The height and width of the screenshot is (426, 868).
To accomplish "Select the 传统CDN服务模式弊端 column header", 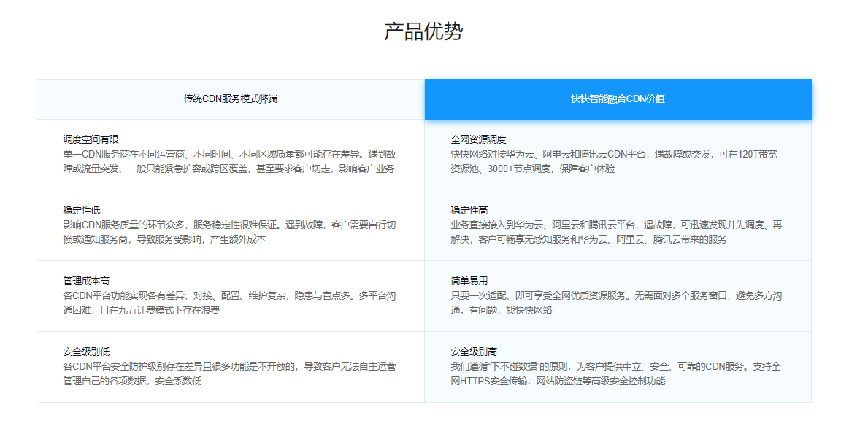I will coord(231,99).
